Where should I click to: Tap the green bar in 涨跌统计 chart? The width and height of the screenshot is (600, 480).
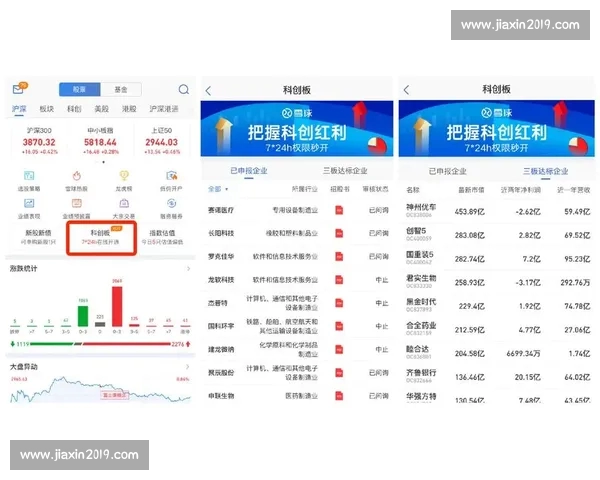pos(83,316)
